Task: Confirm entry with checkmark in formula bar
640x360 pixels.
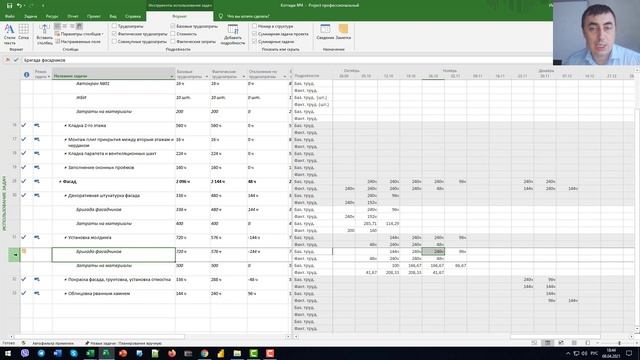Action: (16, 60)
